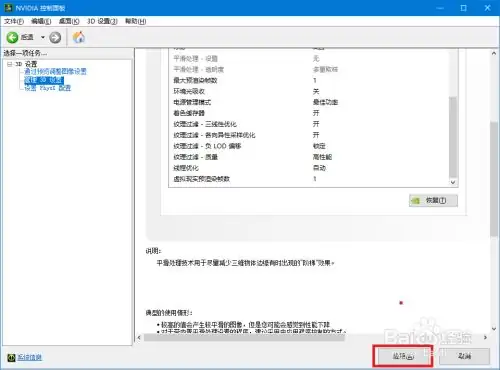Viewport: 500px width, 370px height.
Task: Open the Back history dropdown arrow
Action: pos(43,37)
